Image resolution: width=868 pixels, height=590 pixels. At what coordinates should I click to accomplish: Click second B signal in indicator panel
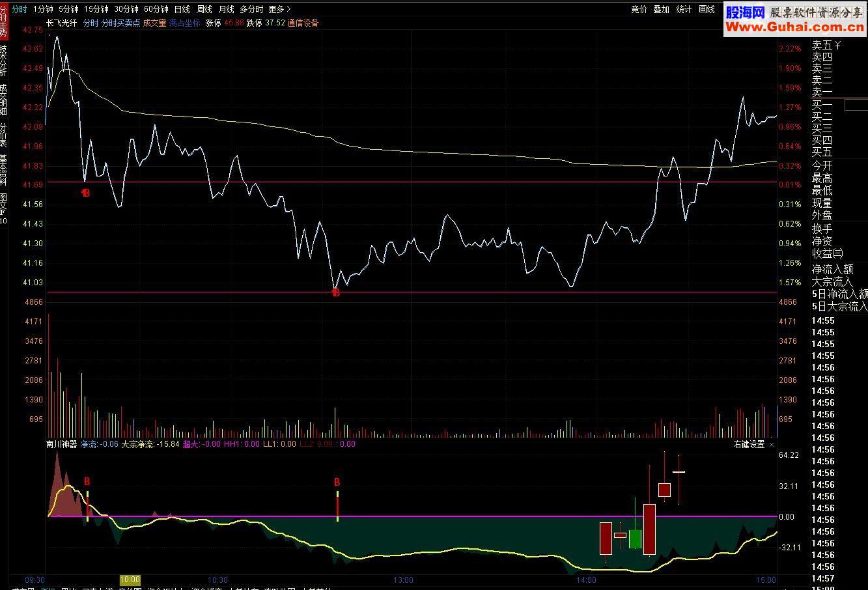(337, 482)
